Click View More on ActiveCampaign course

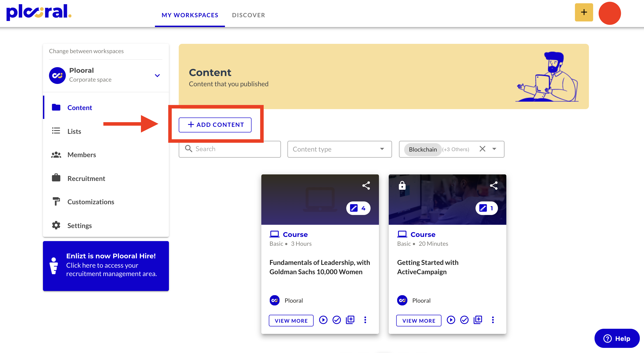[419, 321]
